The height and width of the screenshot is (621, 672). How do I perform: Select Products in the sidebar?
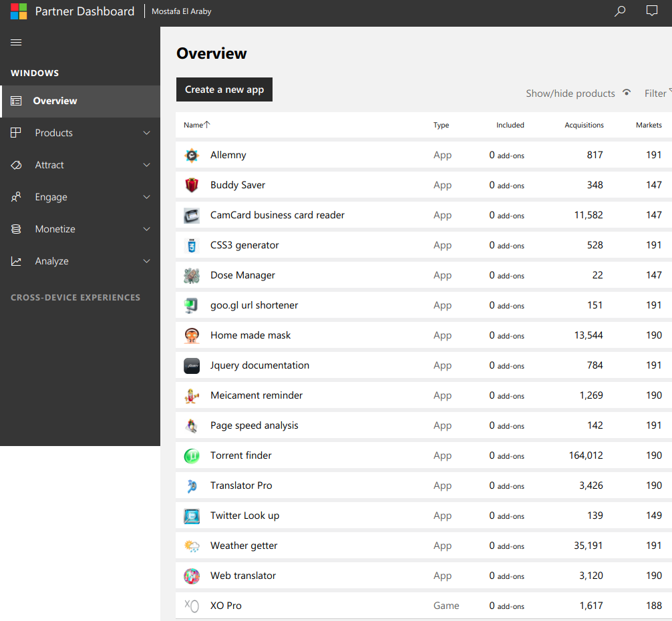[x=81, y=133]
